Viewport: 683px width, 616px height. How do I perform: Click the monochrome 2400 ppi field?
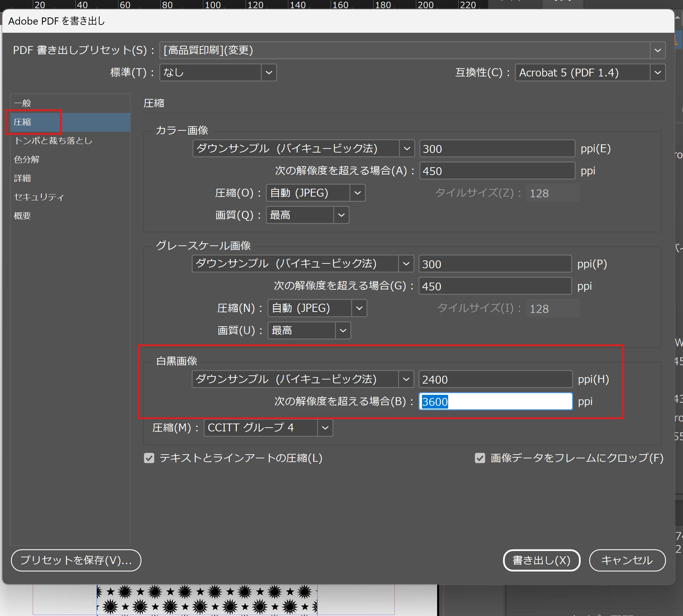pos(495,379)
